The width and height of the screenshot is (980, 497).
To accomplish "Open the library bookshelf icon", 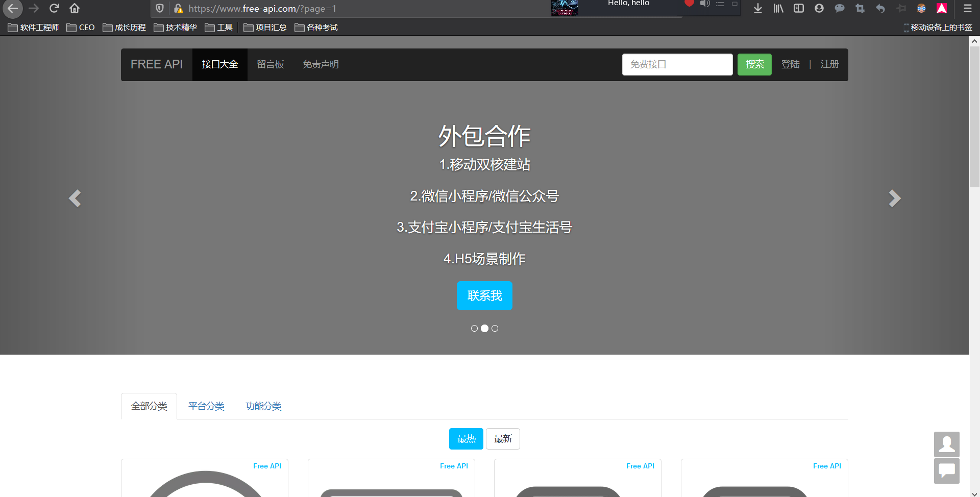I will click(x=778, y=8).
